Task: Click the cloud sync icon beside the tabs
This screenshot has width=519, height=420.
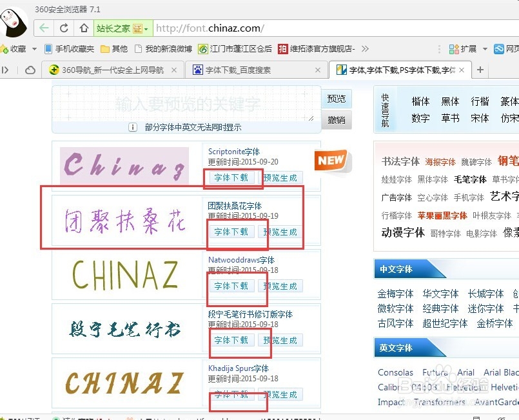Action: (30, 70)
